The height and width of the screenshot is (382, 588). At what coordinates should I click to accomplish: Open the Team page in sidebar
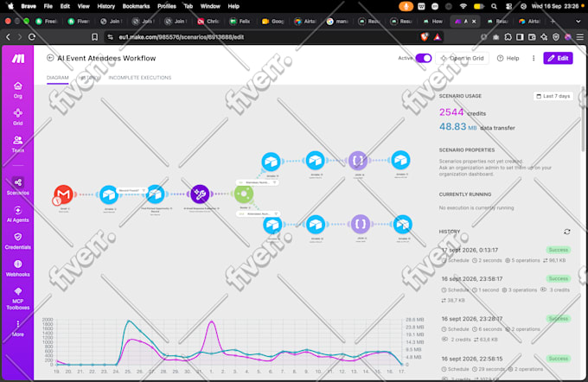pos(17,144)
